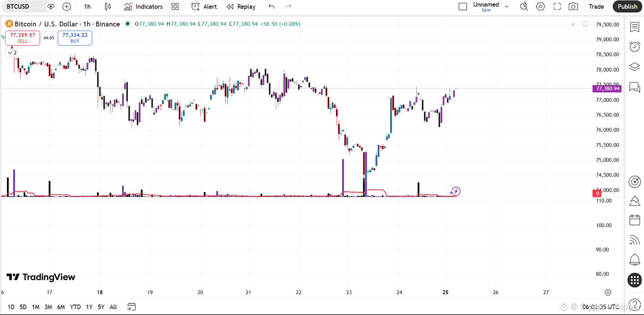Start bar Replay mode
Screen dimensions: 644x315
tap(241, 7)
